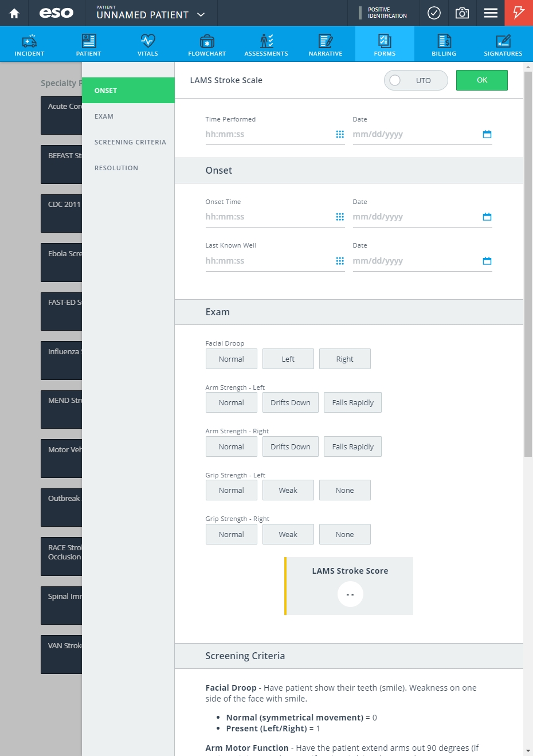Open the hamburger menu
The height and width of the screenshot is (756, 533).
click(491, 13)
